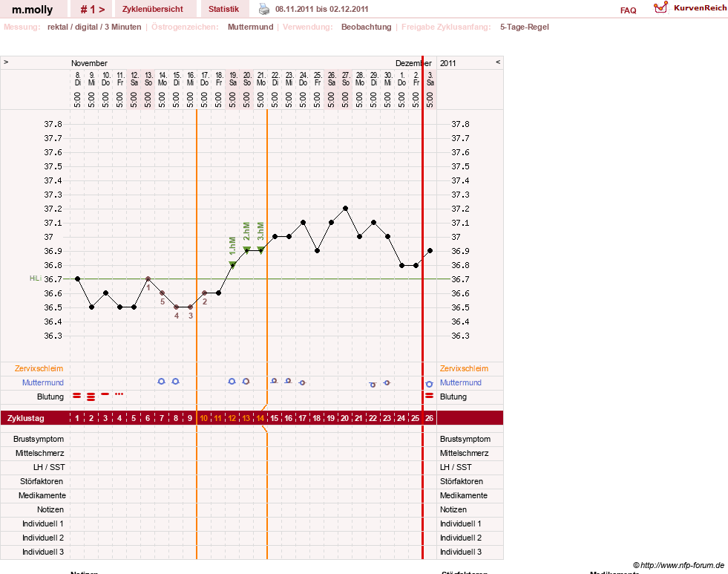
Task: Click the printer icon next to date range
Action: (x=263, y=9)
